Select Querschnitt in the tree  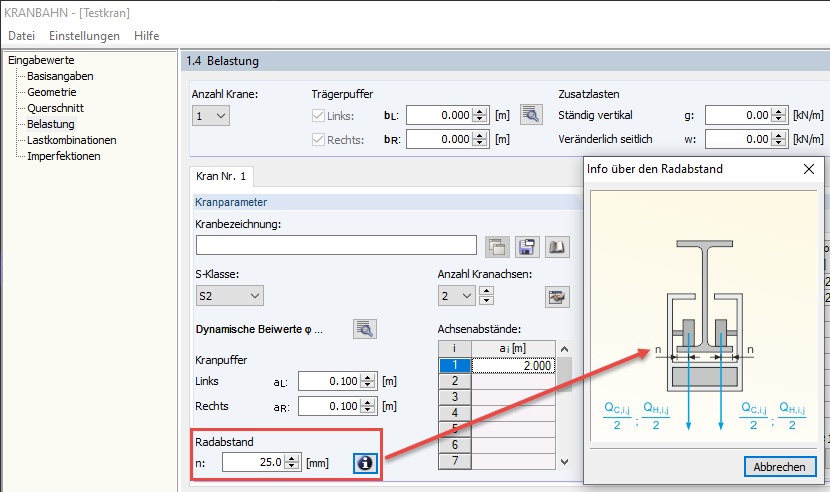click(x=56, y=108)
